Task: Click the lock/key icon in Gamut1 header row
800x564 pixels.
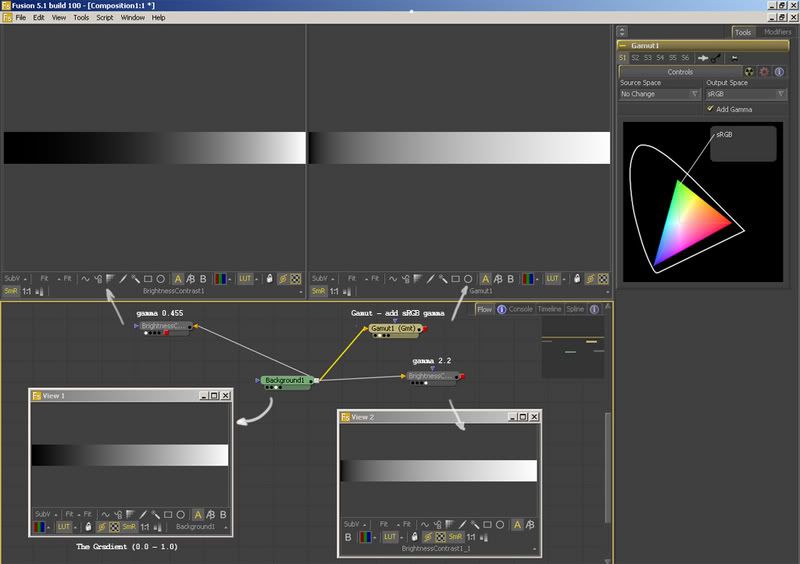Action: pyautogui.click(x=716, y=58)
